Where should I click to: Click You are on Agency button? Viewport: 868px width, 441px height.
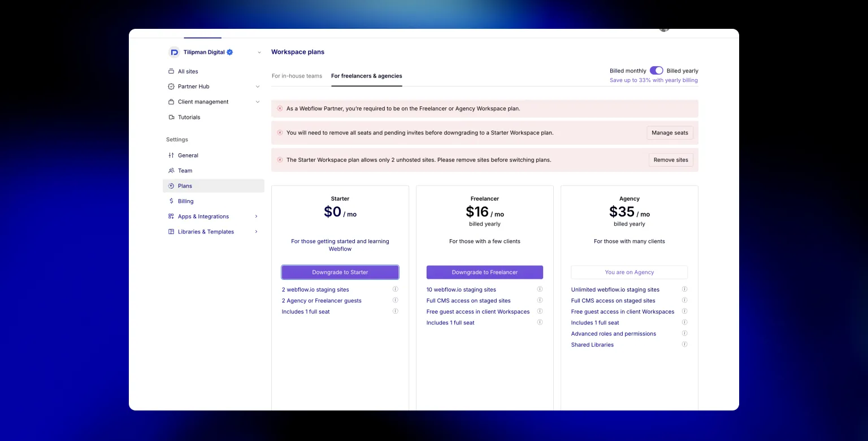630,272
